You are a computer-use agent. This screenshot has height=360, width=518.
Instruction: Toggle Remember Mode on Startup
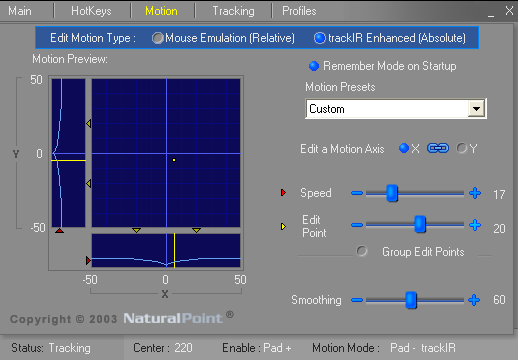click(314, 66)
